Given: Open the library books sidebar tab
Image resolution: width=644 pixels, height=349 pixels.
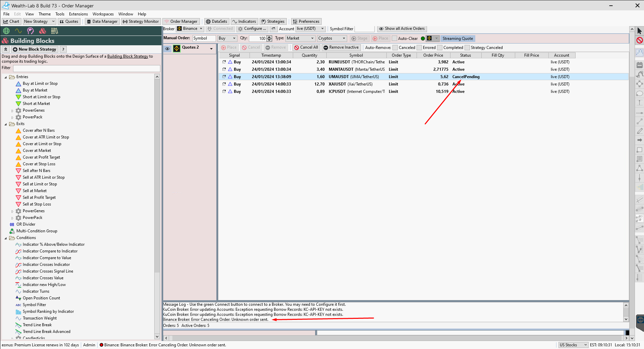Looking at the screenshot, I should pyautogui.click(x=55, y=31).
